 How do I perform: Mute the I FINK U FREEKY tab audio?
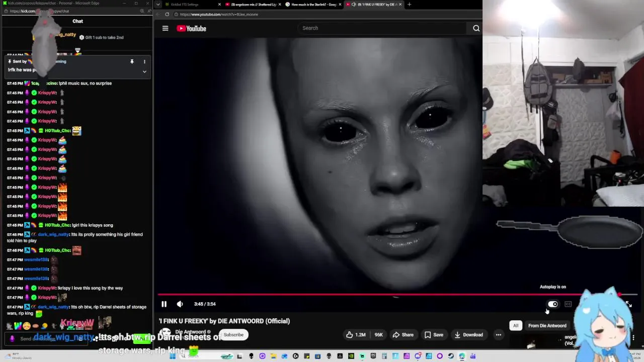tap(354, 5)
